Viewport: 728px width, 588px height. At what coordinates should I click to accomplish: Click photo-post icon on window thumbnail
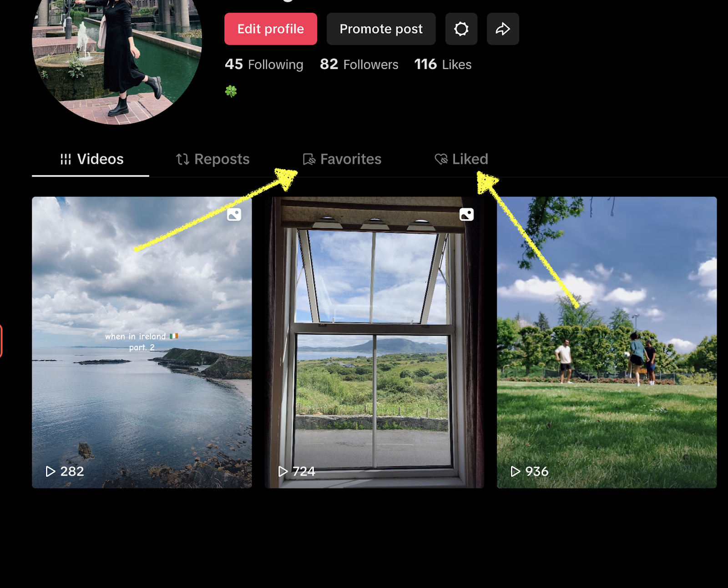click(x=466, y=214)
